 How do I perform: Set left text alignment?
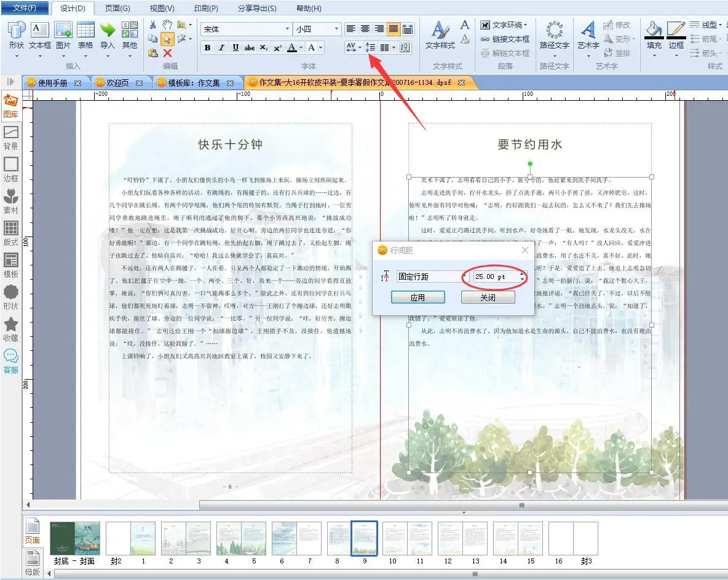[x=351, y=29]
